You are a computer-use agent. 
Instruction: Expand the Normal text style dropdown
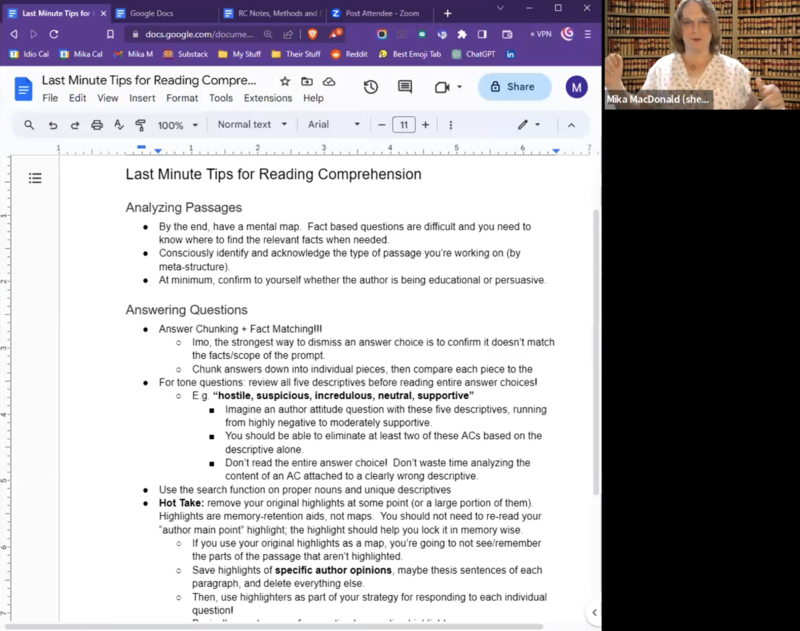point(252,125)
